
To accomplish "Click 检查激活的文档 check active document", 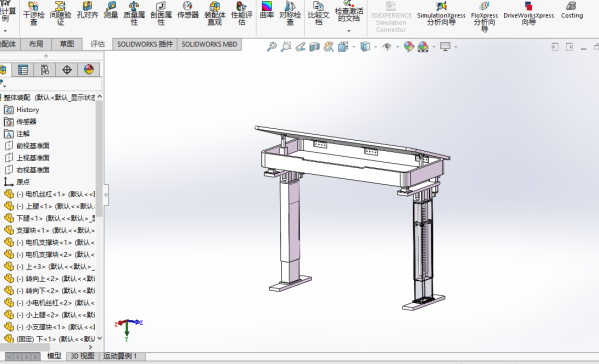I will pos(349,11).
